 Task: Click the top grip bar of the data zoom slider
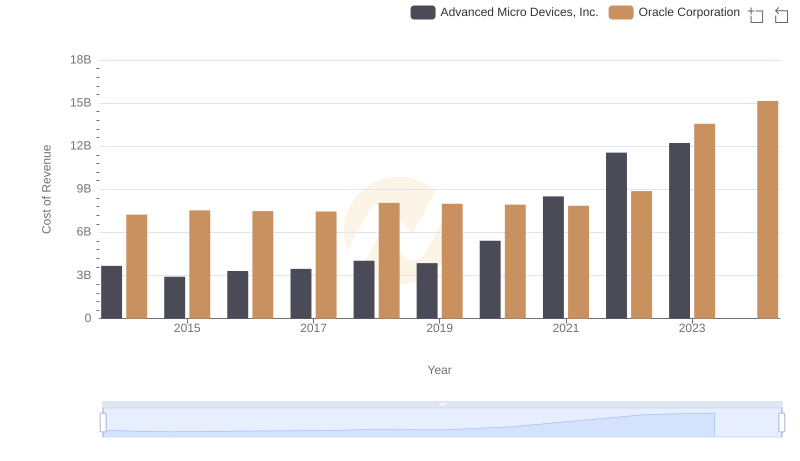pos(442,404)
